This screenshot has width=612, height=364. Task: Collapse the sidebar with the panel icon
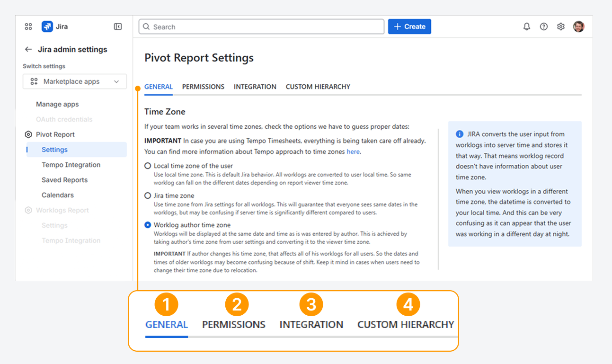(118, 27)
